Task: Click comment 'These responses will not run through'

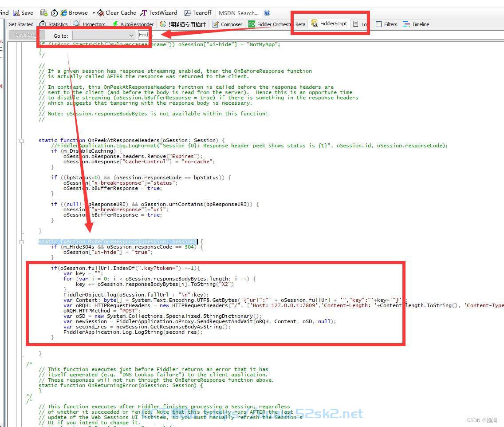Action: coord(156,380)
